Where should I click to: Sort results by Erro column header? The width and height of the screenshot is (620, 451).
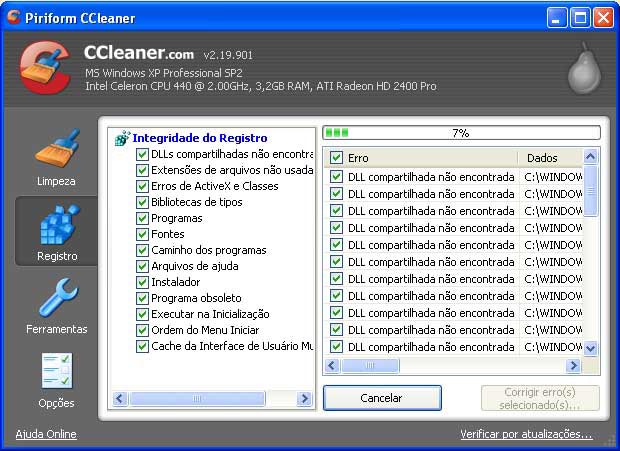430,158
